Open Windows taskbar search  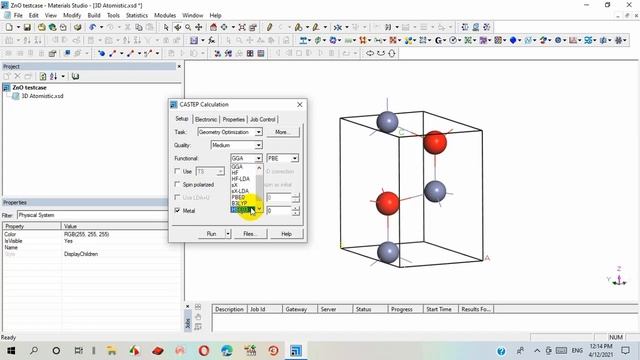tap(34, 351)
